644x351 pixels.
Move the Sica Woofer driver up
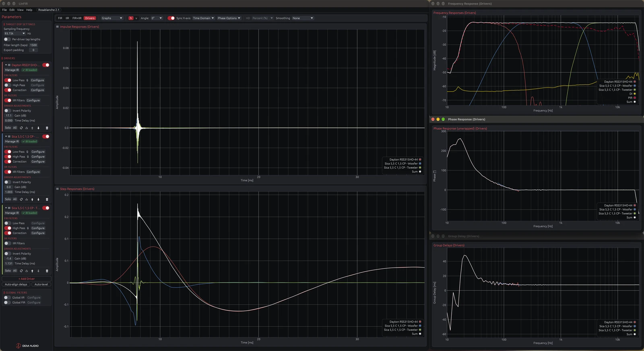pos(32,199)
